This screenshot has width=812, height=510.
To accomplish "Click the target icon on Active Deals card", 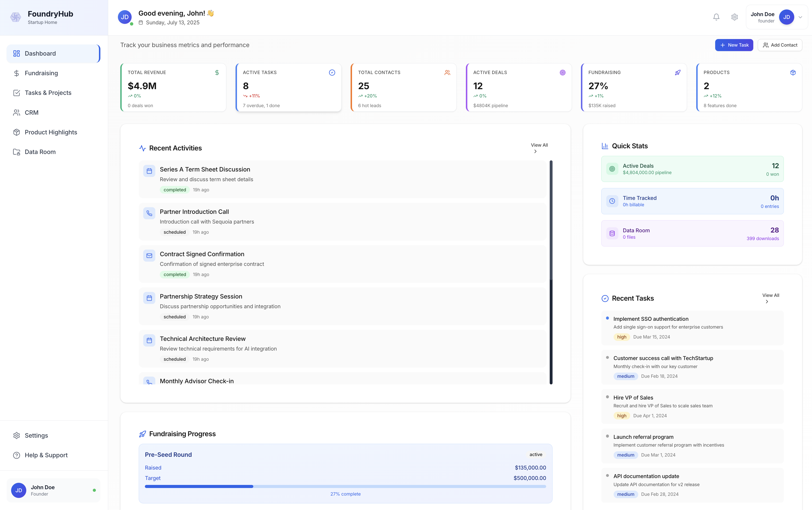I will (x=562, y=72).
